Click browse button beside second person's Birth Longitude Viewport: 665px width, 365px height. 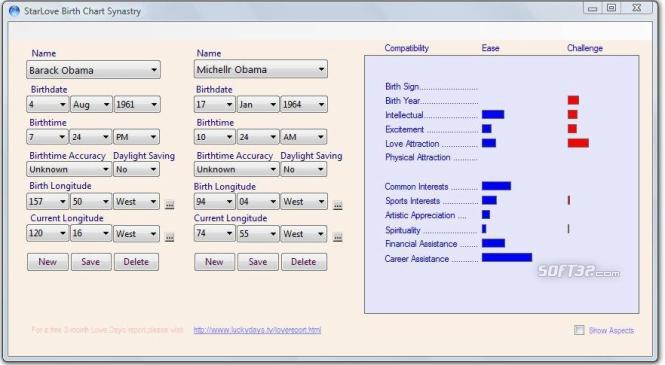[338, 205]
